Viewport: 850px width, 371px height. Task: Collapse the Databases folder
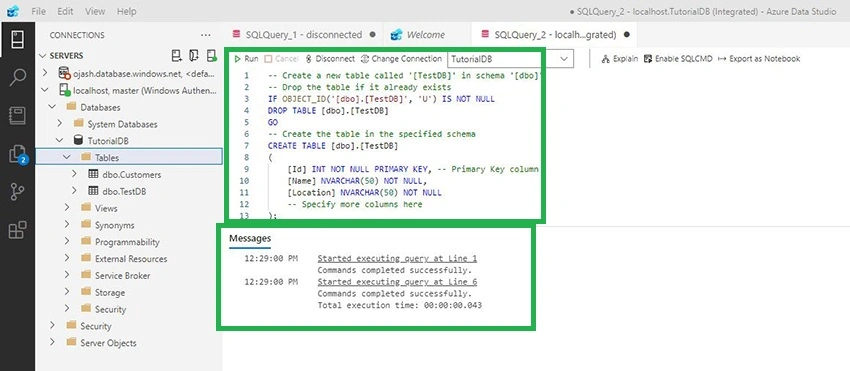click(52, 107)
